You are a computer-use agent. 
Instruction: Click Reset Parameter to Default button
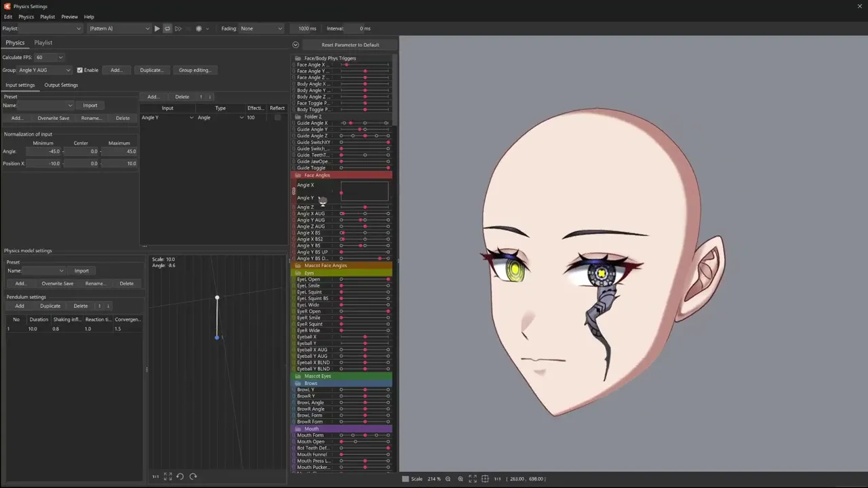click(350, 45)
